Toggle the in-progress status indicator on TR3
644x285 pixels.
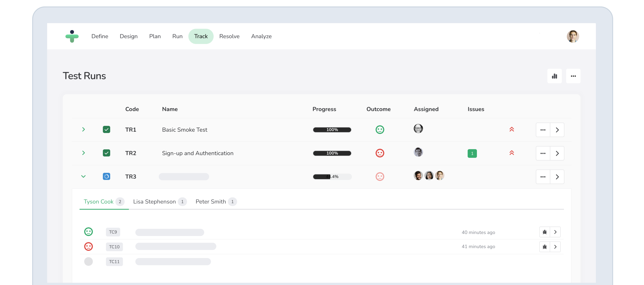click(x=107, y=176)
